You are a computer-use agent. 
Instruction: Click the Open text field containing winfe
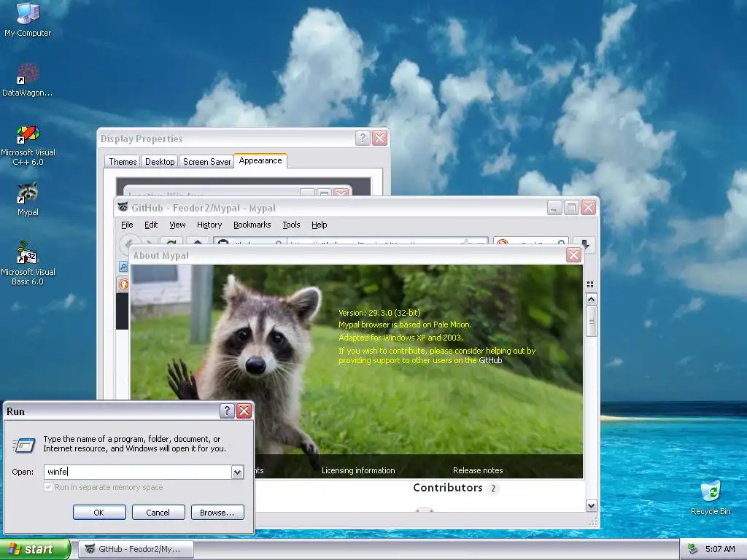(138, 472)
